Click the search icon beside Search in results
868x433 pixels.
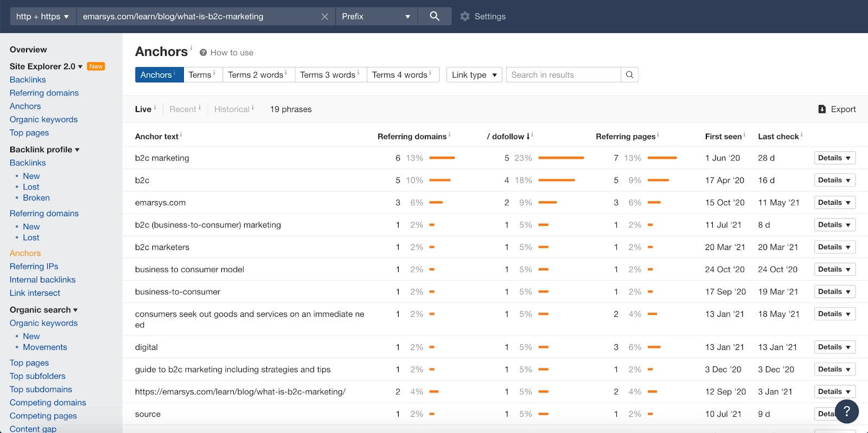coord(629,75)
